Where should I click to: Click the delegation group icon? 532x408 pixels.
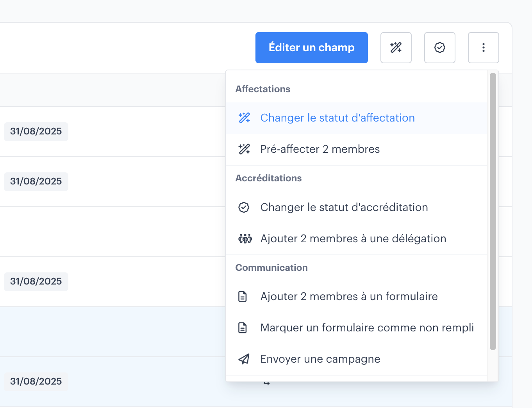pos(245,238)
